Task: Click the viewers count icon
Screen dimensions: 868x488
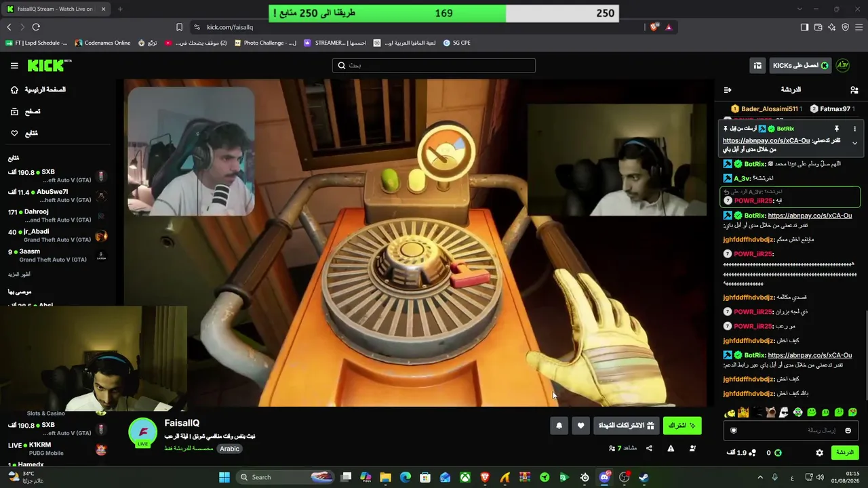Action: pos(612,448)
